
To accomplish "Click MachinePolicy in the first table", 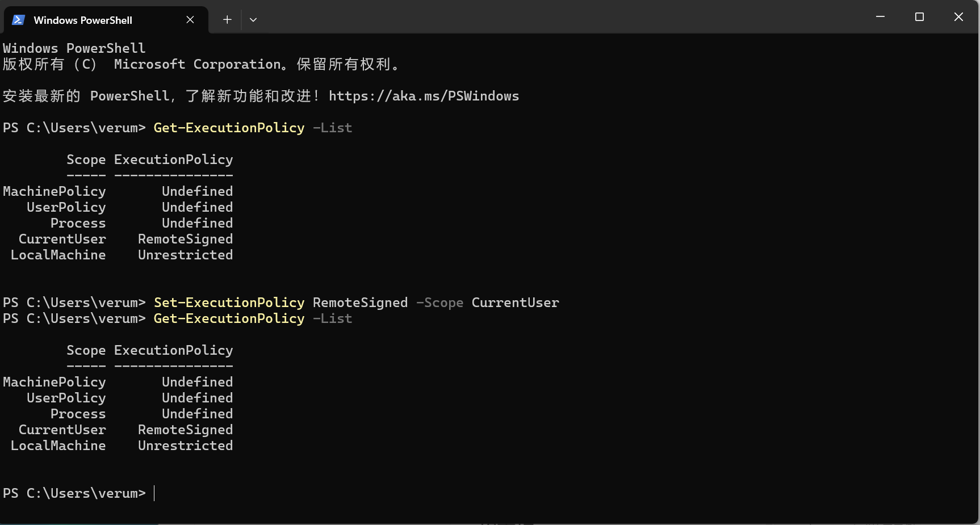I will click(55, 191).
